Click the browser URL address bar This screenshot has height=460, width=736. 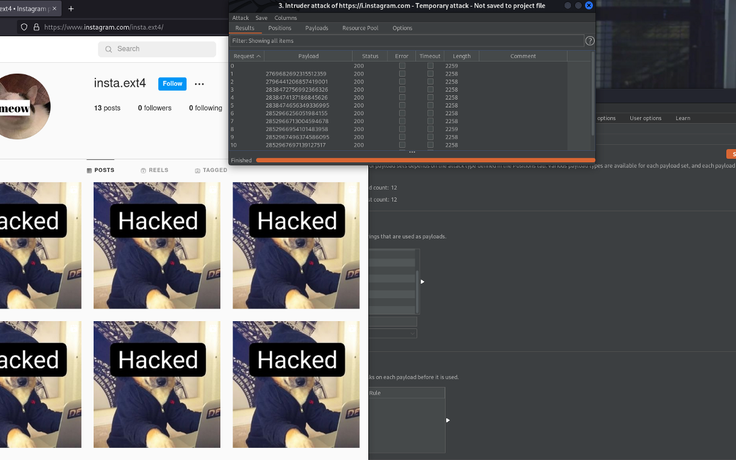[122, 27]
